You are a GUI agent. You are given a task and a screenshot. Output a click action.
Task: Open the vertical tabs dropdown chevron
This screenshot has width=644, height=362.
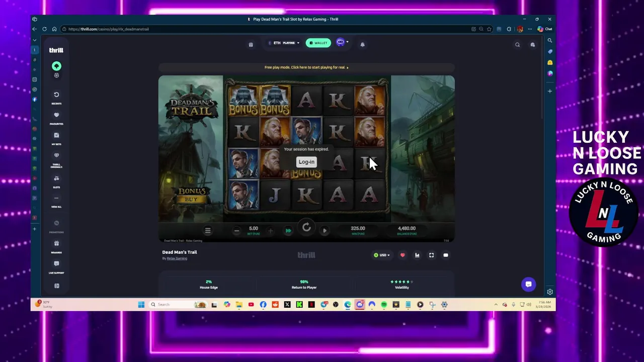pyautogui.click(x=35, y=40)
